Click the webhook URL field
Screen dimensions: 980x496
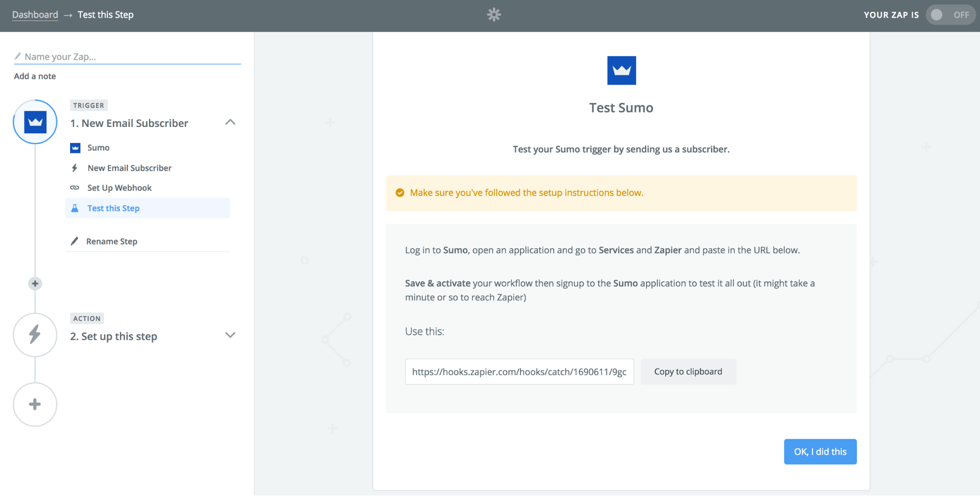(519, 372)
